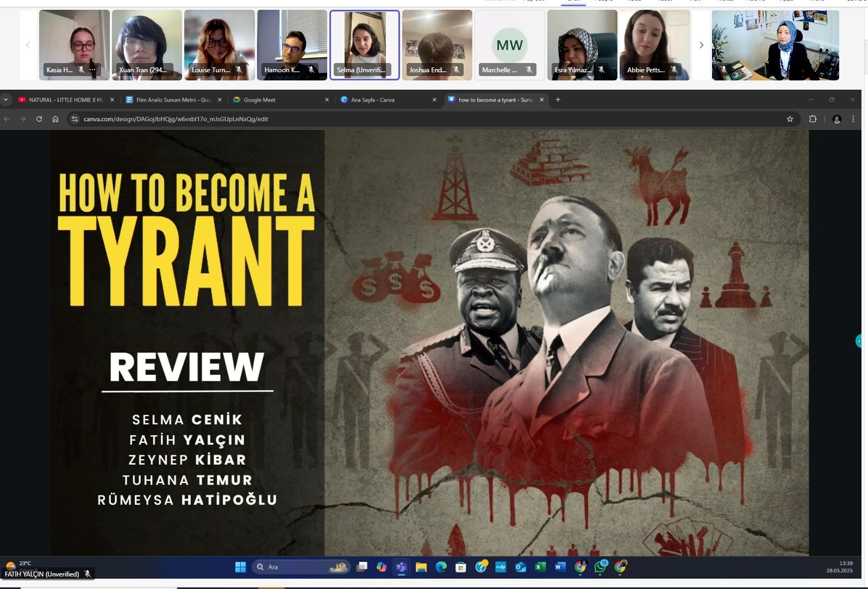Click muted mic icon on Louise's tile

click(239, 70)
